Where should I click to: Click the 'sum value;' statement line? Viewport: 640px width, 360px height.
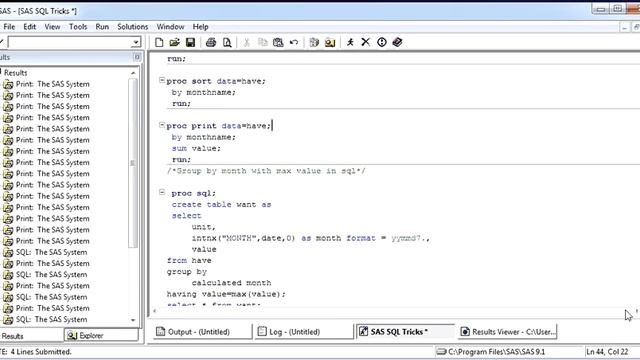point(196,148)
